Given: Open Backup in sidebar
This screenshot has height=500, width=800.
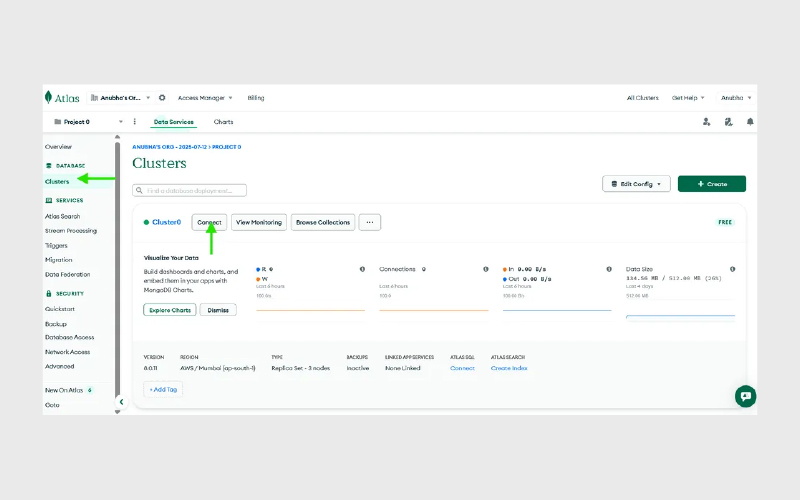Looking at the screenshot, I should click(x=56, y=323).
